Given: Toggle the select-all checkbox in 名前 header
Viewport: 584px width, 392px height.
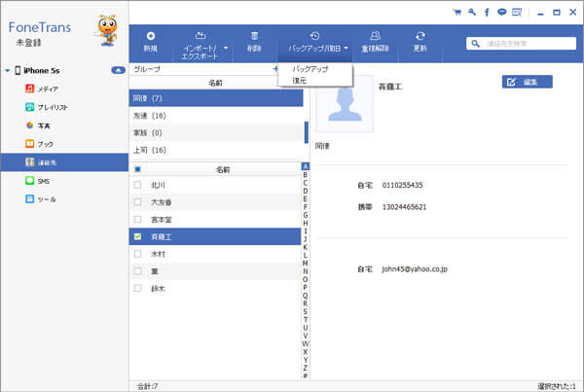Looking at the screenshot, I should pyautogui.click(x=137, y=169).
